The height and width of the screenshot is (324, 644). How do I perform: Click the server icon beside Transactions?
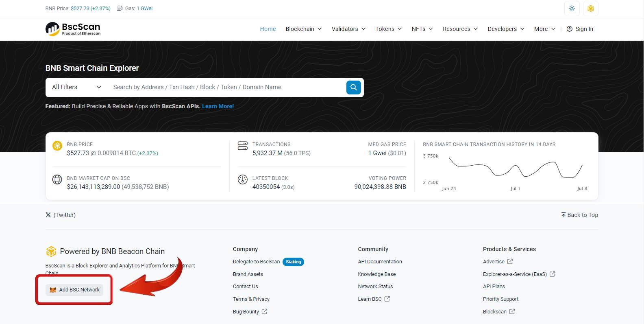tap(243, 146)
